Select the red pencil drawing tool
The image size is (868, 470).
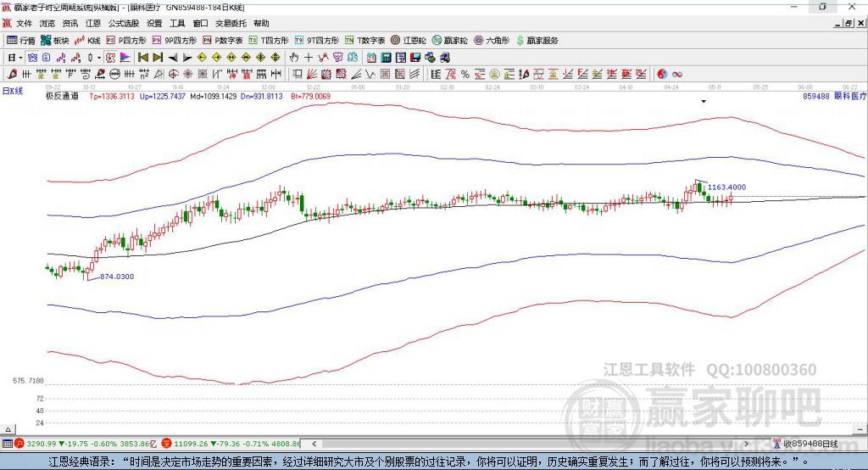[x=12, y=75]
